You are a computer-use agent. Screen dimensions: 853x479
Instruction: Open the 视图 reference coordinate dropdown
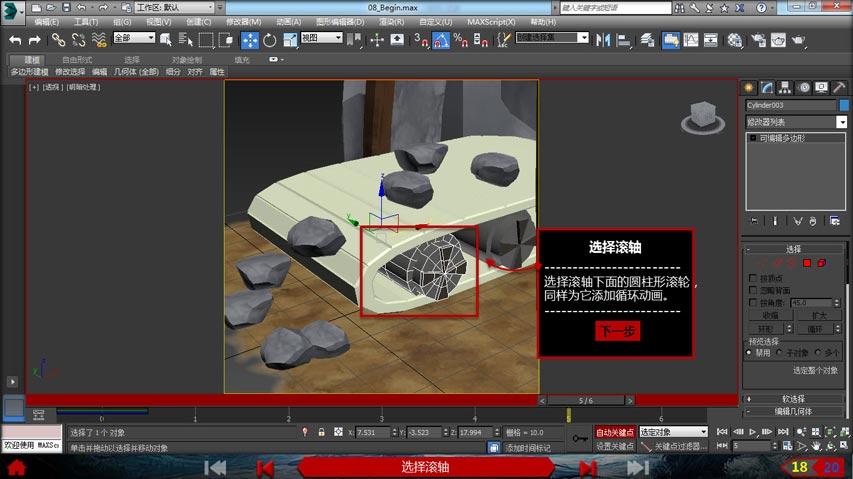[322, 38]
